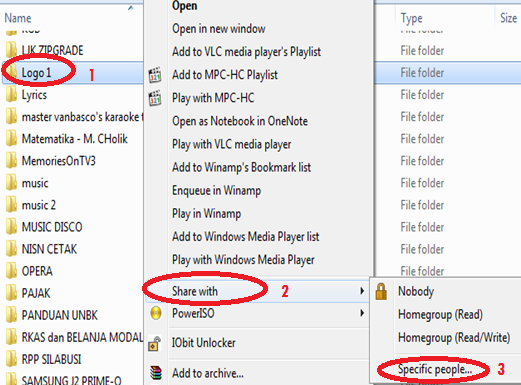Click the PANDUAN UNBK folder icon
Screen dimensions: 521x385
coord(11,314)
